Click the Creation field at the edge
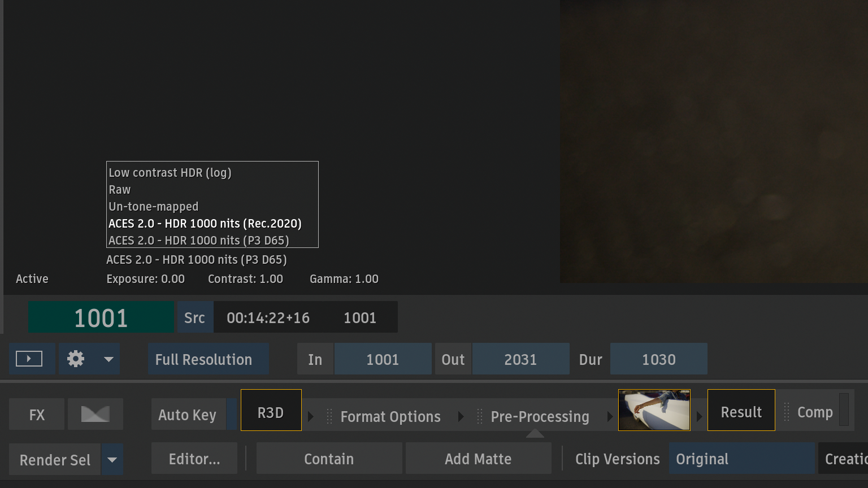The image size is (868, 488). (x=843, y=459)
